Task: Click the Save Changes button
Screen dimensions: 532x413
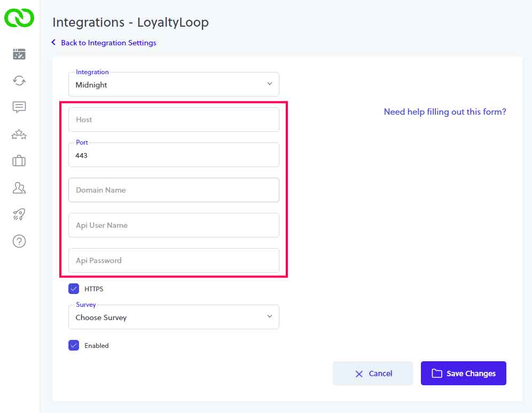Action: [x=464, y=374]
